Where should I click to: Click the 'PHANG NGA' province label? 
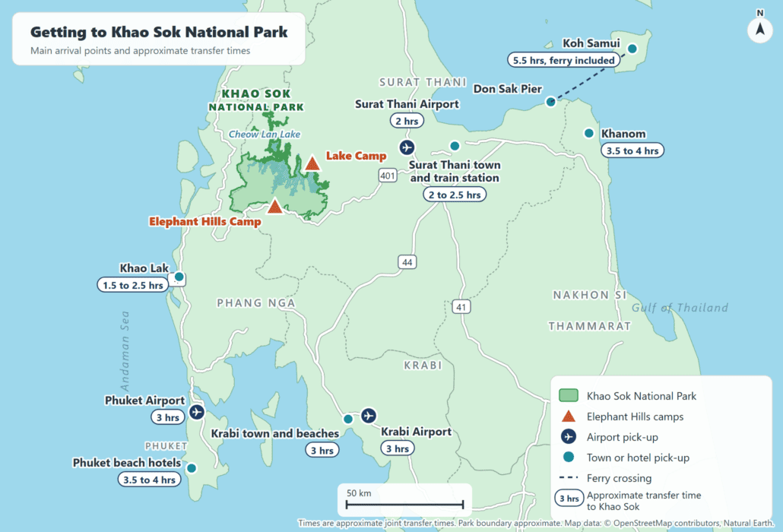coord(255,303)
